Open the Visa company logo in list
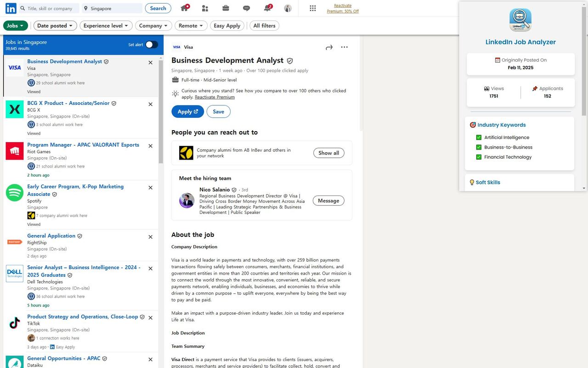588x368 pixels. 15,68
